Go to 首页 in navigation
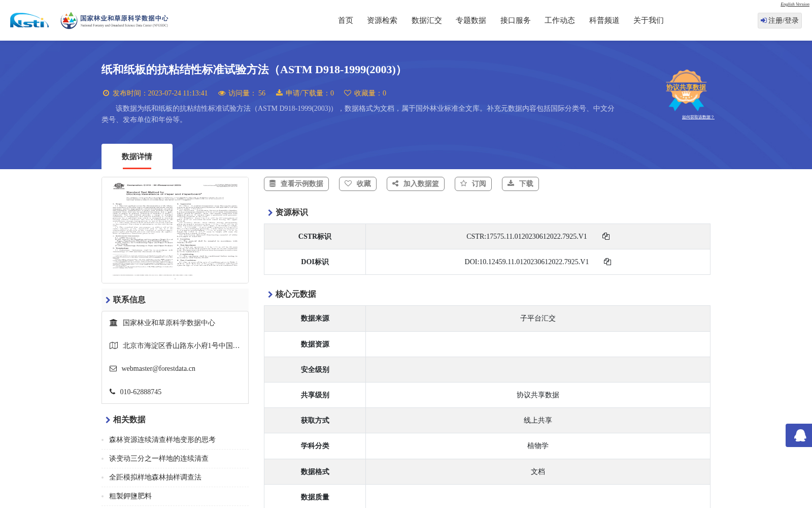Image resolution: width=812 pixels, height=508 pixels. click(346, 20)
